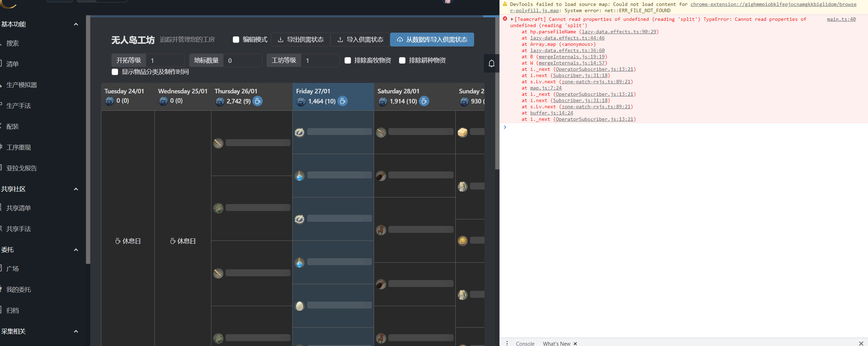Open 工序重现 from the sidebar
The width and height of the screenshot is (868, 346).
(19, 147)
